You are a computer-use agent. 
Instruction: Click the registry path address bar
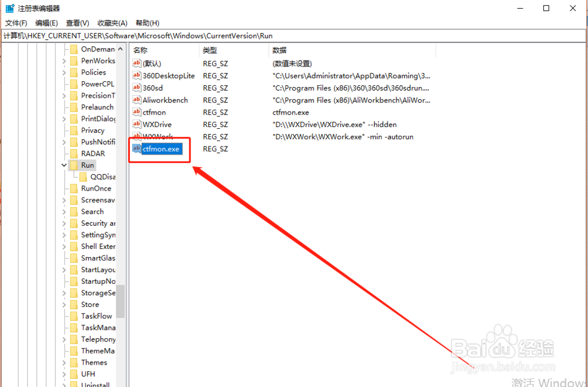point(235,35)
